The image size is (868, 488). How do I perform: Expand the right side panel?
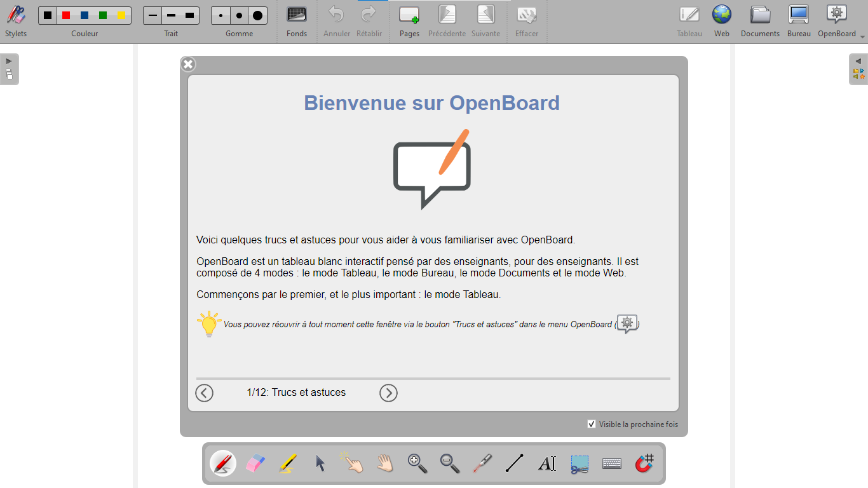point(858,69)
